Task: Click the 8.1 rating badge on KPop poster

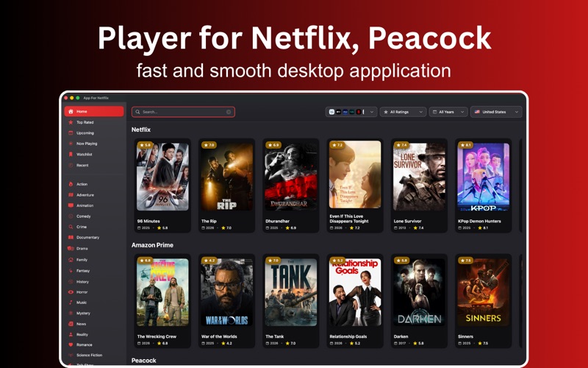Action: [x=465, y=145]
